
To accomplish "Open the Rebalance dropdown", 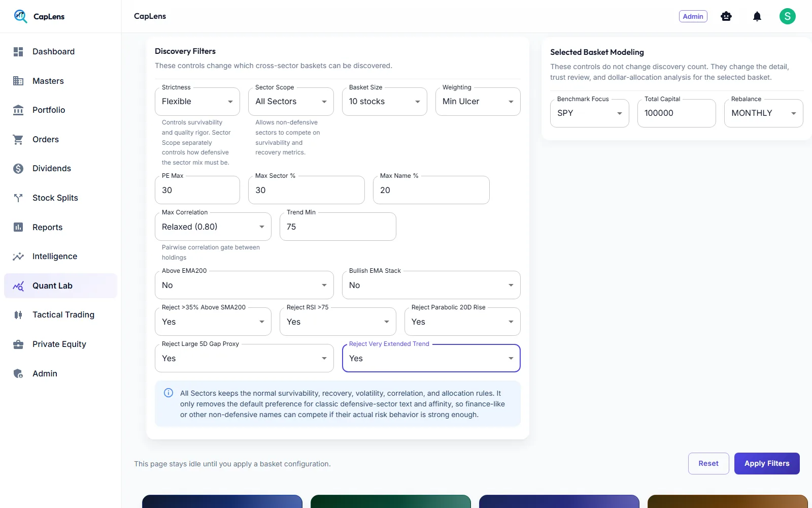I will (x=763, y=113).
